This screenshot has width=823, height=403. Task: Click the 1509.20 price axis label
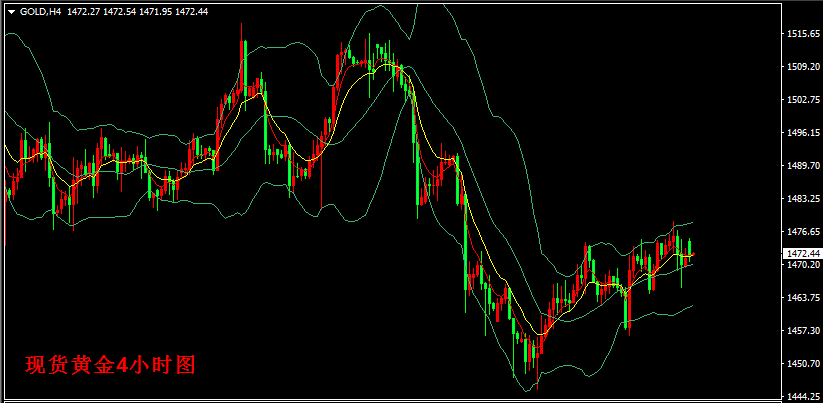pyautogui.click(x=804, y=67)
